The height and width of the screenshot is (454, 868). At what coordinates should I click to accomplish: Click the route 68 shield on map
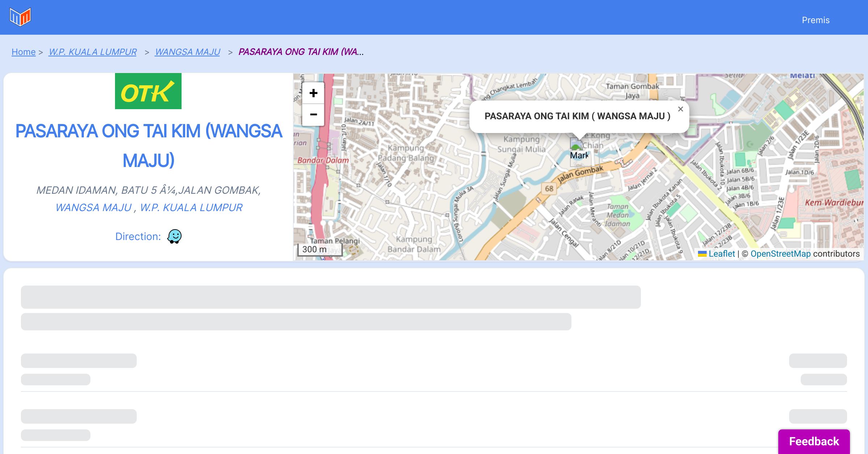tap(549, 188)
